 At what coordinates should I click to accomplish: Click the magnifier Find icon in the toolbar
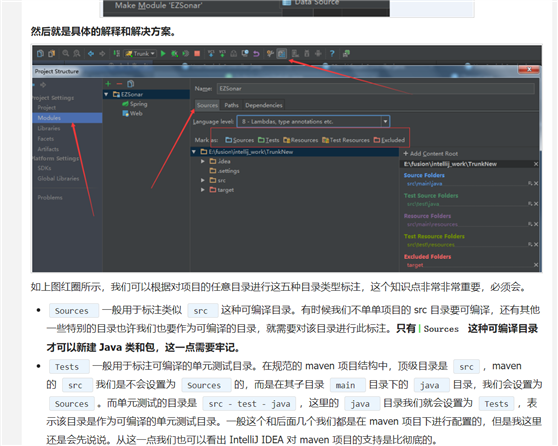coord(65,53)
